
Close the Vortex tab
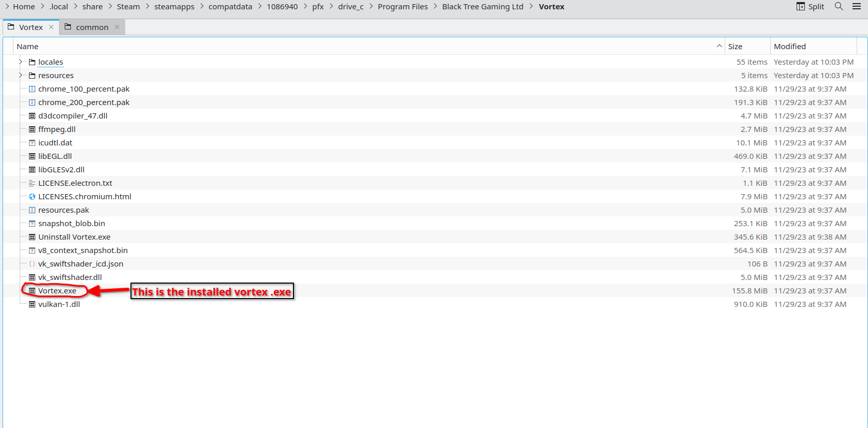(51, 27)
